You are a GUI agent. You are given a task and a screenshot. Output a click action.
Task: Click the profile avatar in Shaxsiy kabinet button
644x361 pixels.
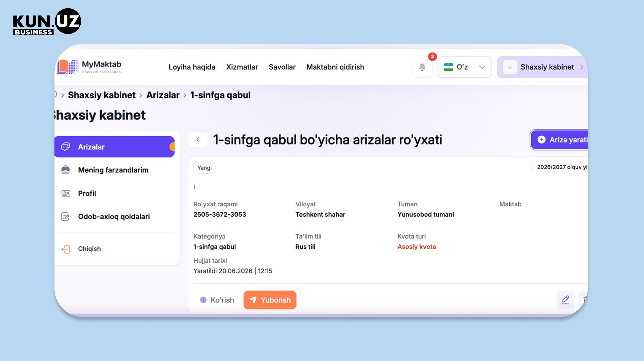tap(510, 67)
